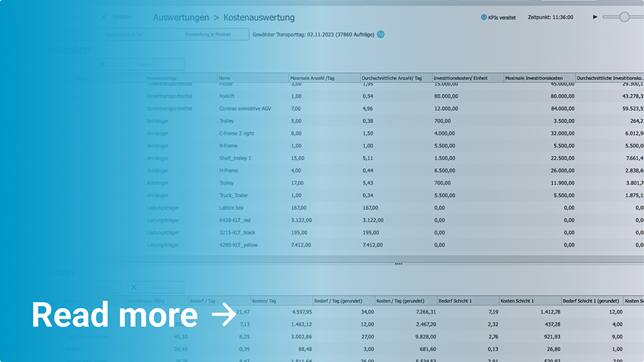Open the Read more link
This screenshot has height=362, width=644.
pos(115,315)
